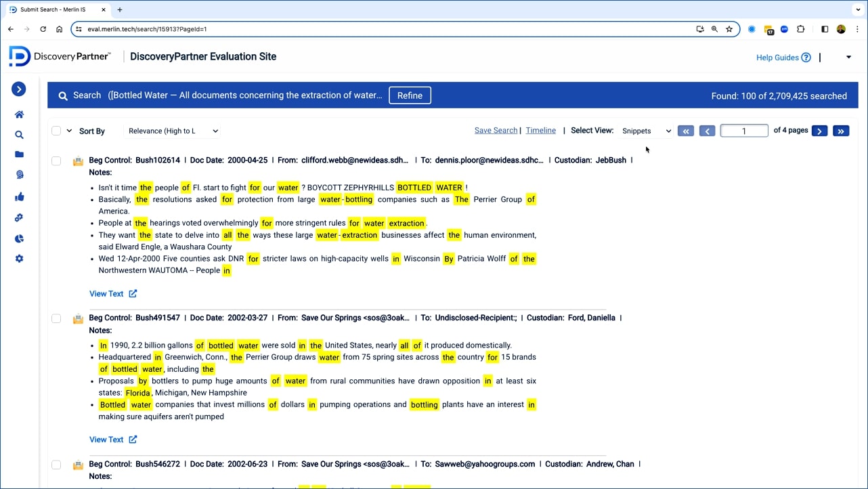This screenshot has width=868, height=489.
Task: Open the pie chart analytics icon
Action: [19, 238]
